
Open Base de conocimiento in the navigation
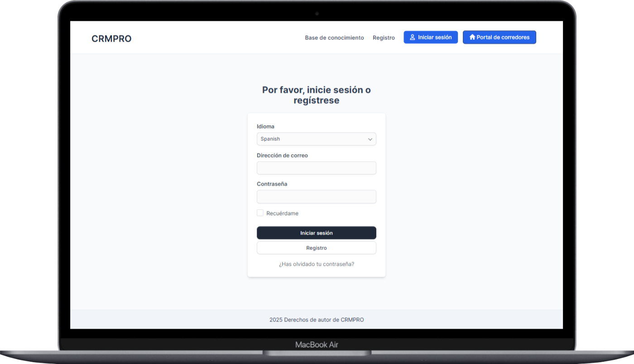point(334,38)
